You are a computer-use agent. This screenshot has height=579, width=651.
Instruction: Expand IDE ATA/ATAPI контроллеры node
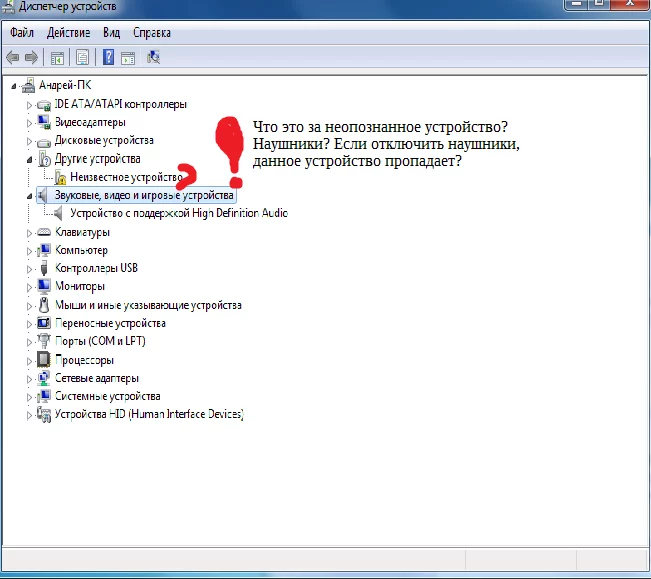[x=29, y=105]
